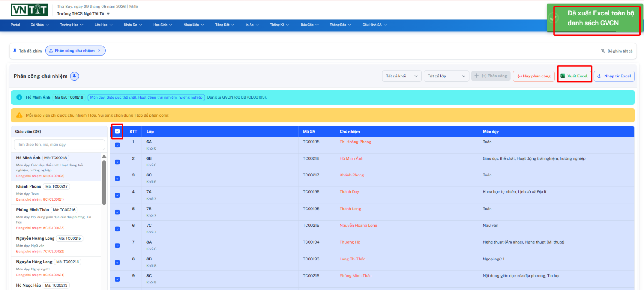Screen dimensions: 644x290
Task: Click the Tab đã ghim pin icon
Action: (x=15, y=51)
